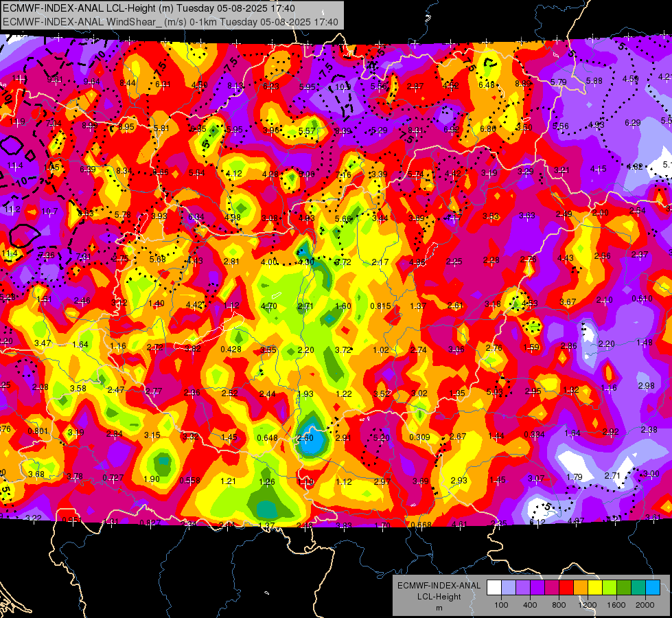This screenshot has height=618, width=672.
Task: Click the wind shear value 0.428
Action: [x=231, y=350]
